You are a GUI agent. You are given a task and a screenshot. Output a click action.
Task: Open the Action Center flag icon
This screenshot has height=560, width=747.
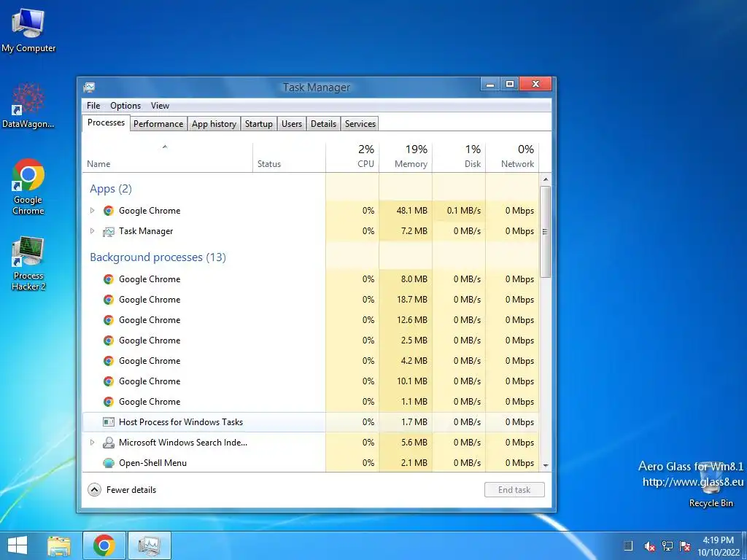tap(685, 546)
